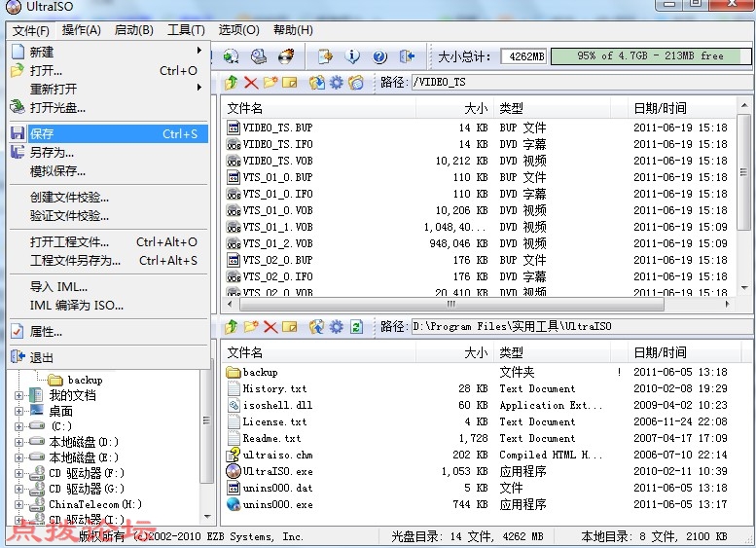Choose 另存为... from the File menu
This screenshot has height=548, width=756.
tap(108, 153)
